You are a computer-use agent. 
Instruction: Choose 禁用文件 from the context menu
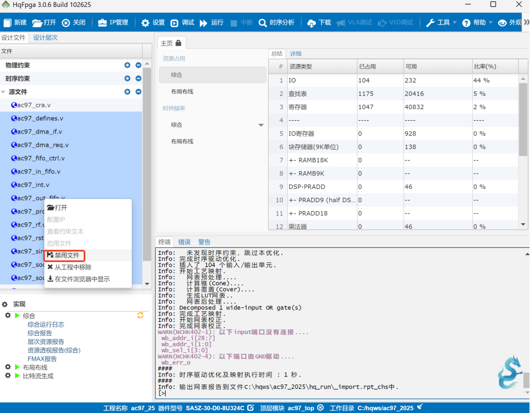[66, 255]
